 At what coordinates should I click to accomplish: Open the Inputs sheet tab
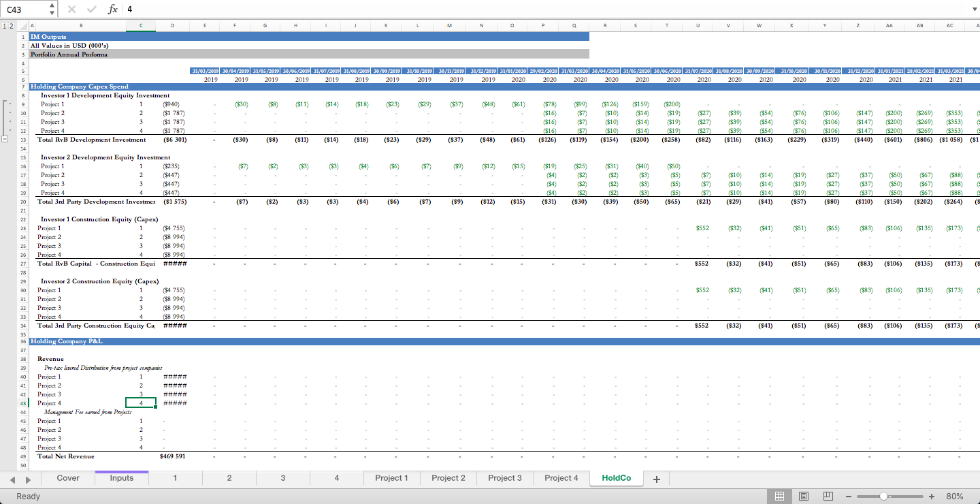(x=122, y=478)
